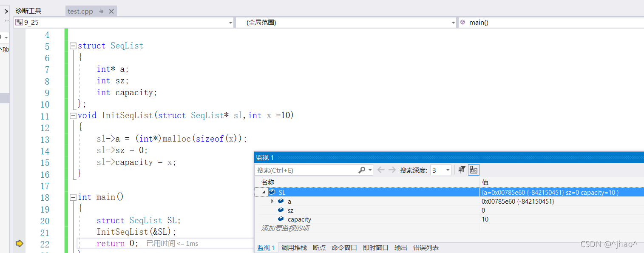Viewport: 644px width, 253px height.
Task: Close the left side panel X button
Action: point(6,11)
